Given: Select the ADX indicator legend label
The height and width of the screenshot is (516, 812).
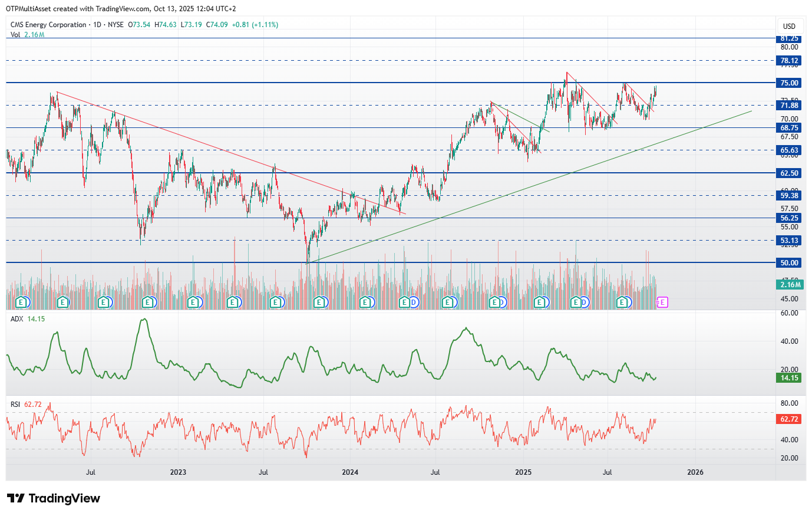Looking at the screenshot, I should pos(16,319).
